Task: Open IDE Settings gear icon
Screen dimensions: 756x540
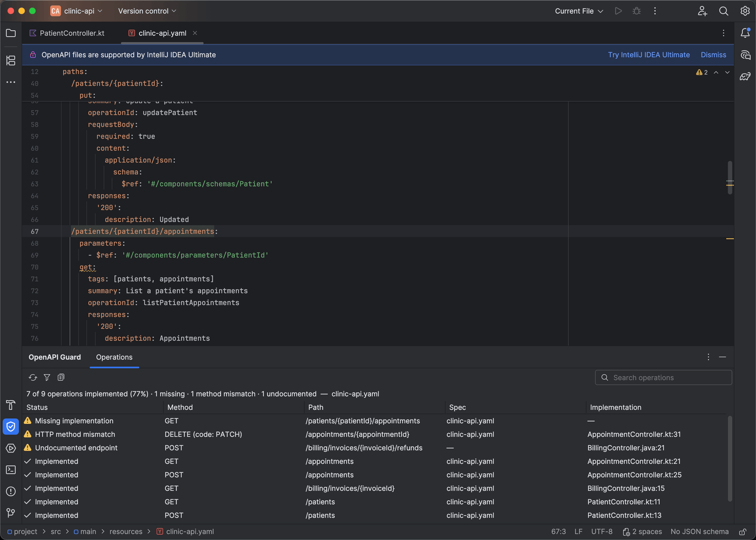Action: (x=745, y=11)
